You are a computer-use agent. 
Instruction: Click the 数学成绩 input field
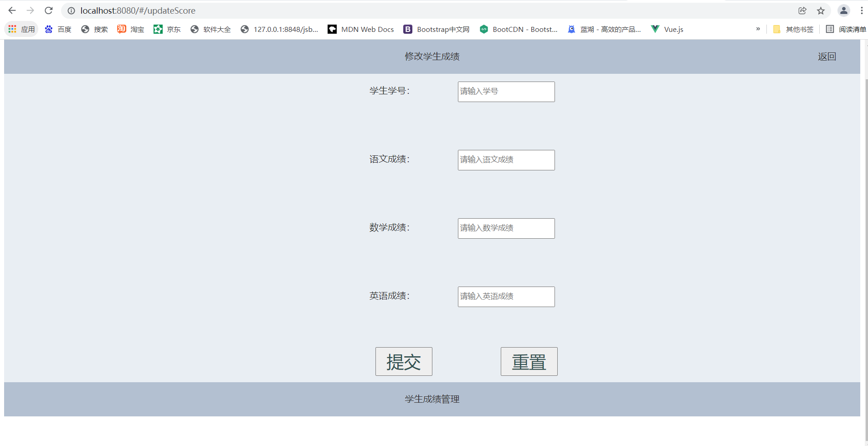click(x=506, y=228)
